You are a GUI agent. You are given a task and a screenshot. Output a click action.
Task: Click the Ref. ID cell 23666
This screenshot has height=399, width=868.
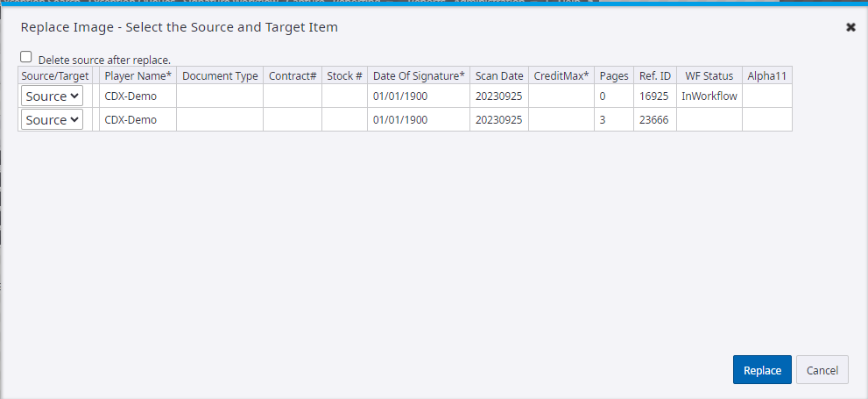coord(654,119)
